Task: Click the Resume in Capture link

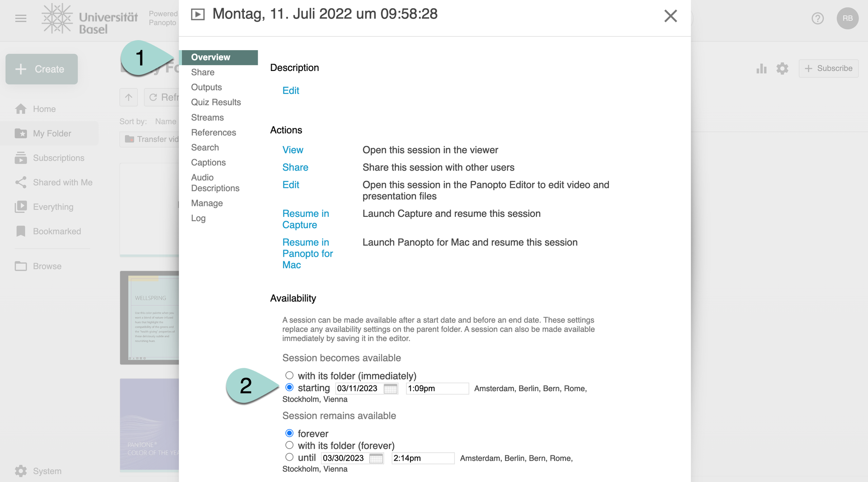Action: coord(305,219)
